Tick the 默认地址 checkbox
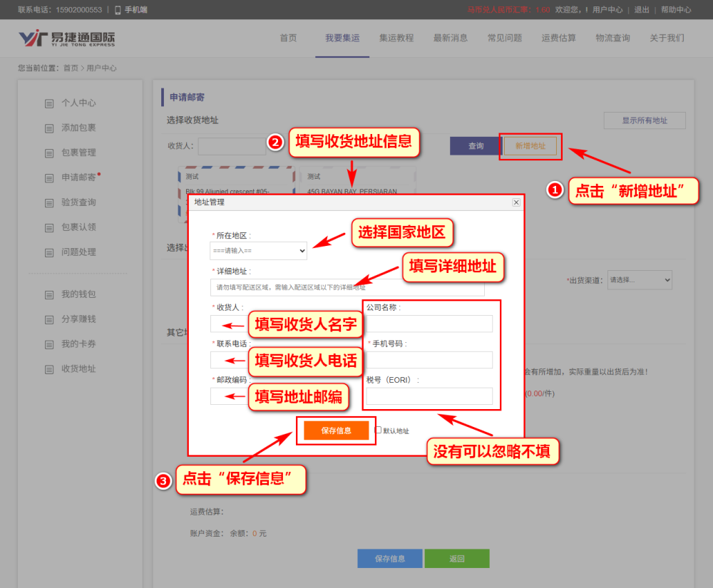 tap(379, 430)
